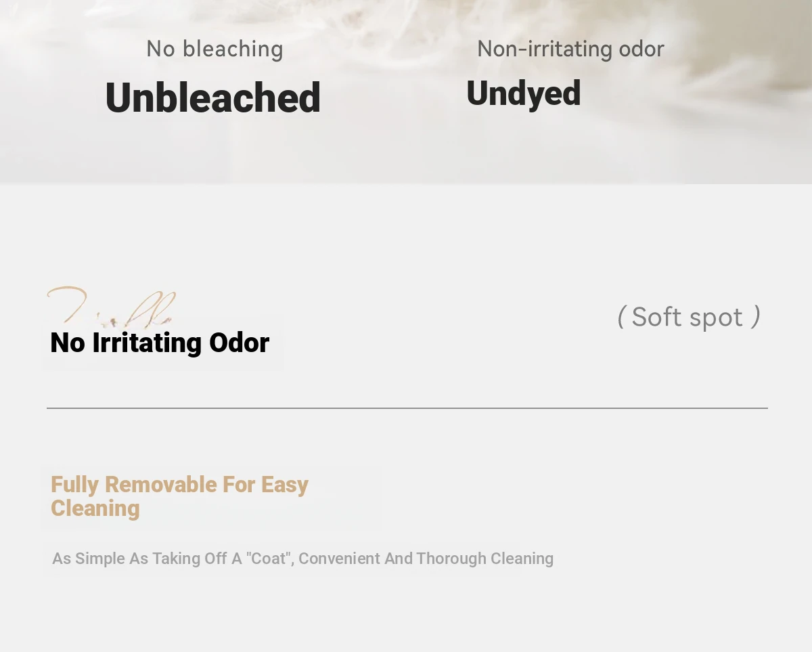This screenshot has height=652, width=812.
Task: Click "Cleaning" on the gold heading's second line
Action: point(95,508)
